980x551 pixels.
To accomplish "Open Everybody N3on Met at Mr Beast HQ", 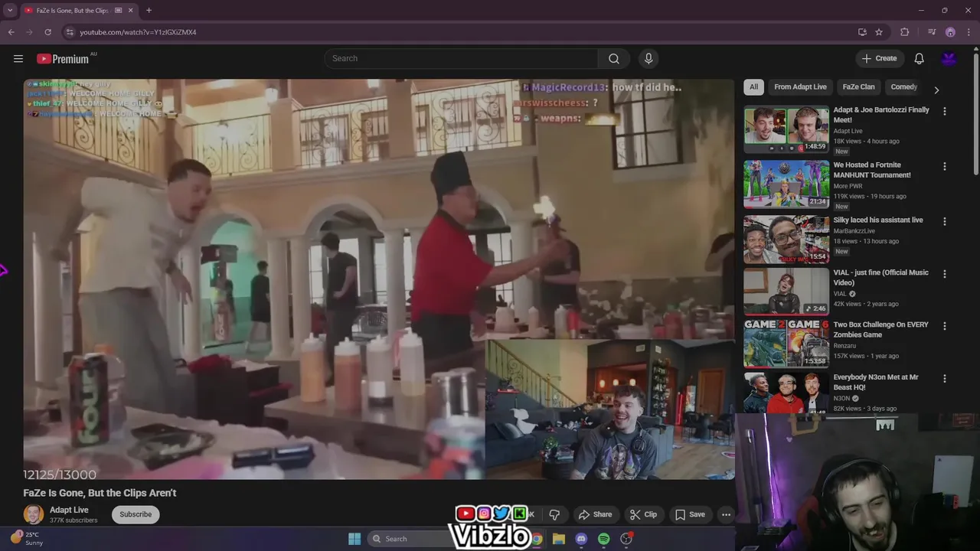I will (x=876, y=382).
